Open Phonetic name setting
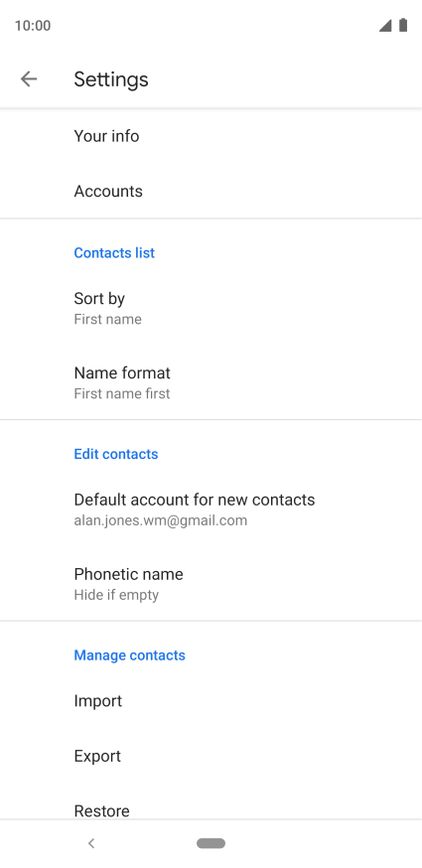This screenshot has width=422, height=868. tap(211, 583)
